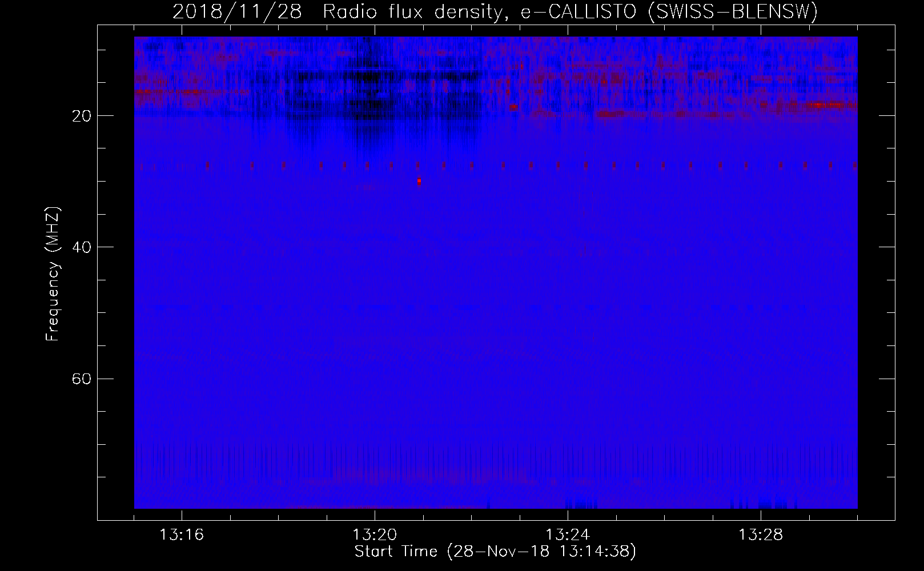The image size is (924, 571).
Task: Click the 60 MHz frequency tick label
Action: 81,379
